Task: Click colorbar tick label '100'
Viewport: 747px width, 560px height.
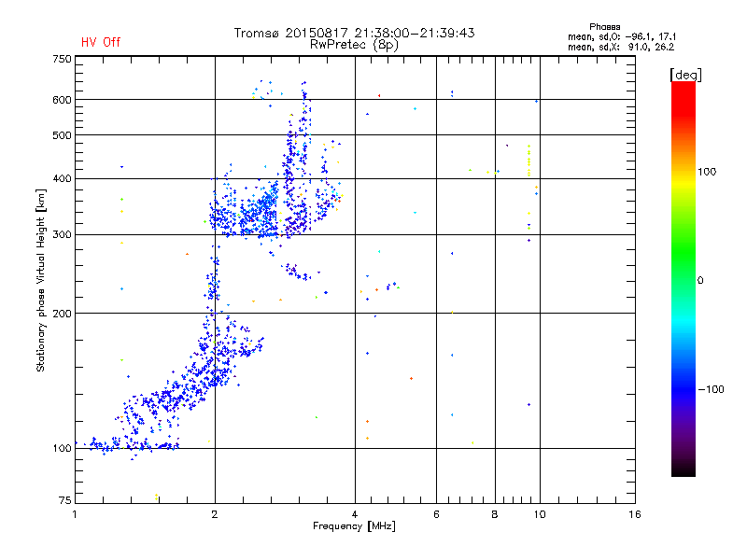Action: pyautogui.click(x=707, y=172)
